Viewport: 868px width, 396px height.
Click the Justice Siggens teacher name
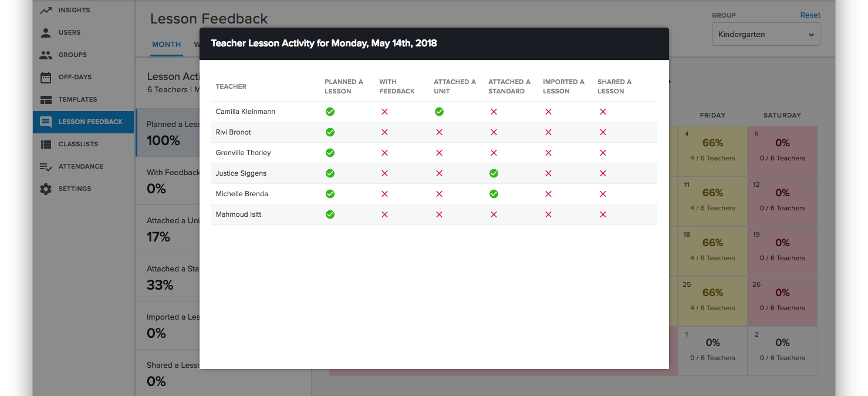[241, 173]
